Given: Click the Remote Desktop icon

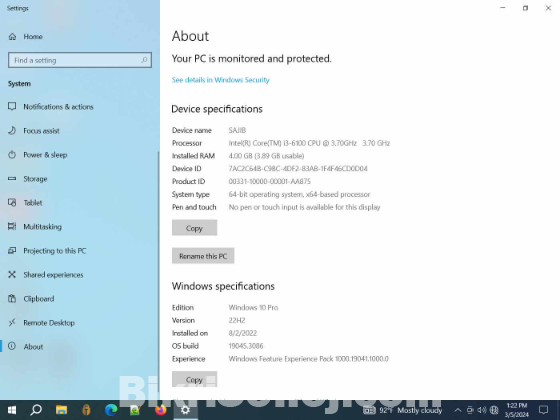Looking at the screenshot, I should coord(12,322).
